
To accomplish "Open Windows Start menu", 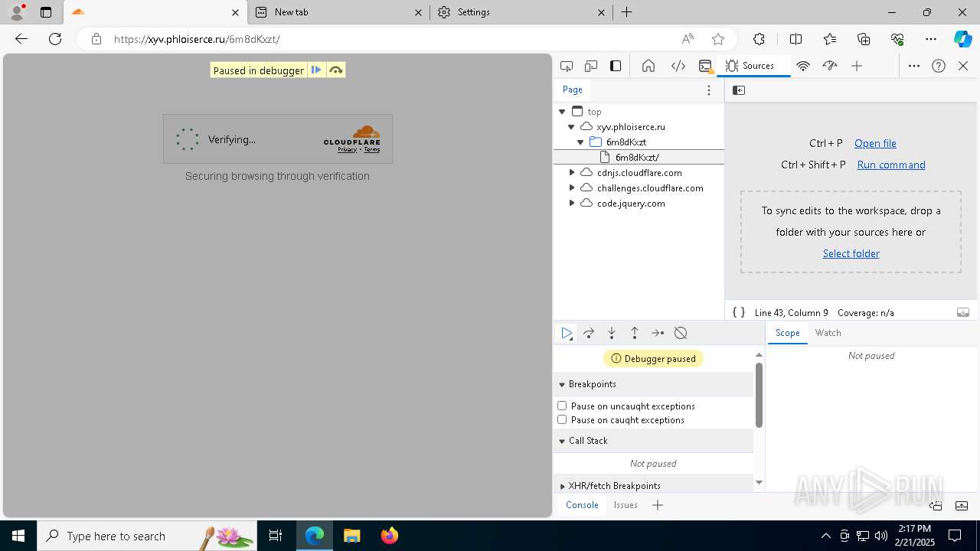I will [x=18, y=536].
